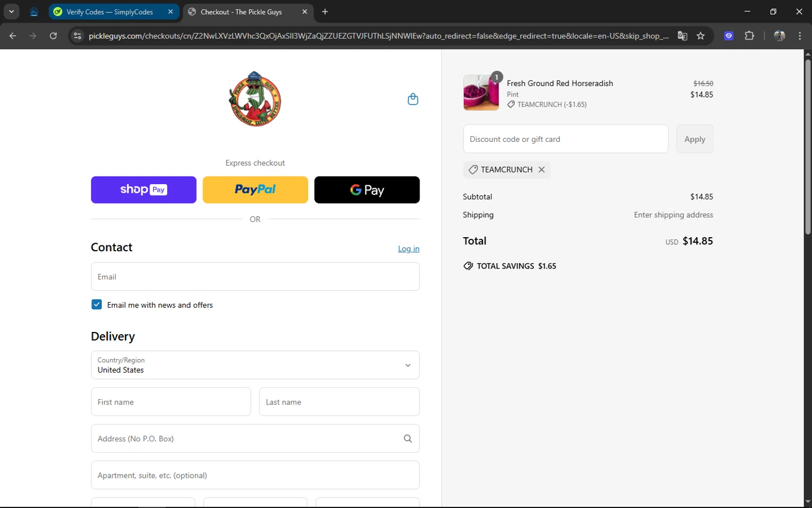Click the crossed-out $16.50 price
This screenshot has height=508, width=812.
(x=703, y=83)
